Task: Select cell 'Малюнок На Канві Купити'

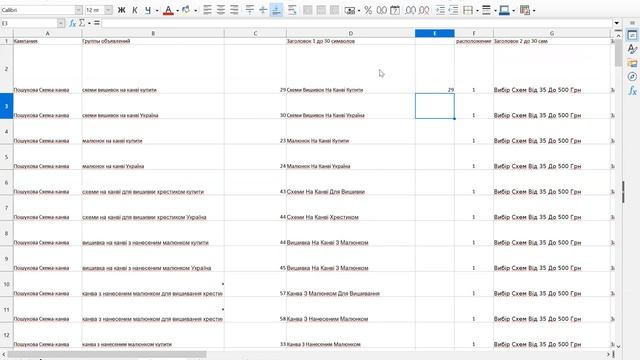Action: click(x=351, y=132)
